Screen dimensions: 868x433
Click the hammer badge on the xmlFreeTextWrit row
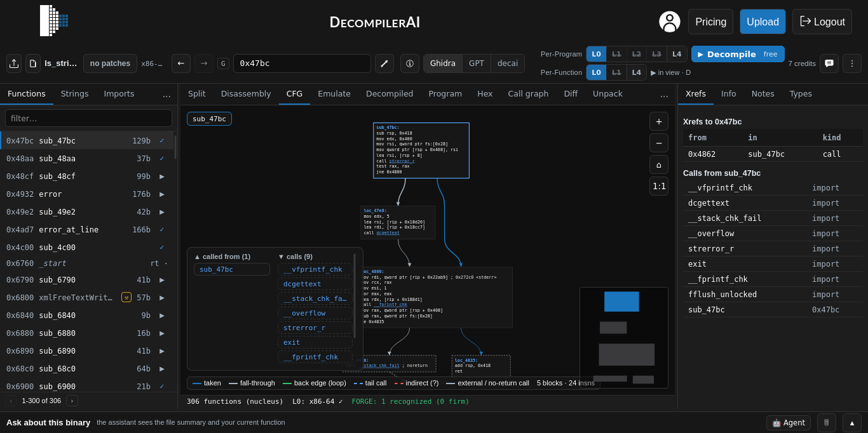click(126, 297)
